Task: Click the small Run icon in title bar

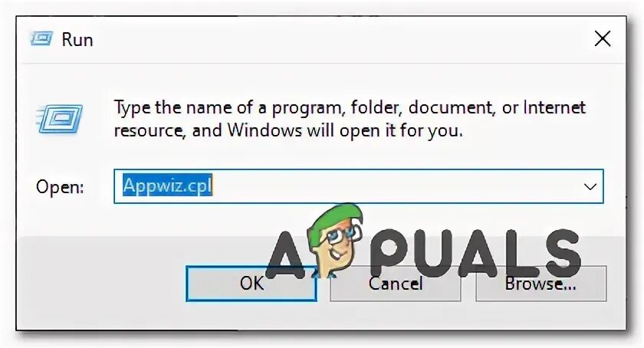Action: pos(41,39)
